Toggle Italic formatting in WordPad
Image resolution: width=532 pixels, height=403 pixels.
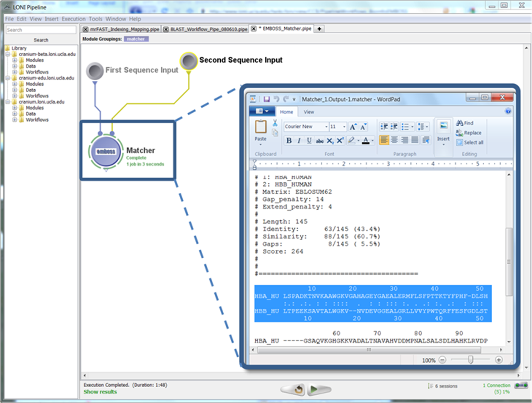(x=299, y=141)
